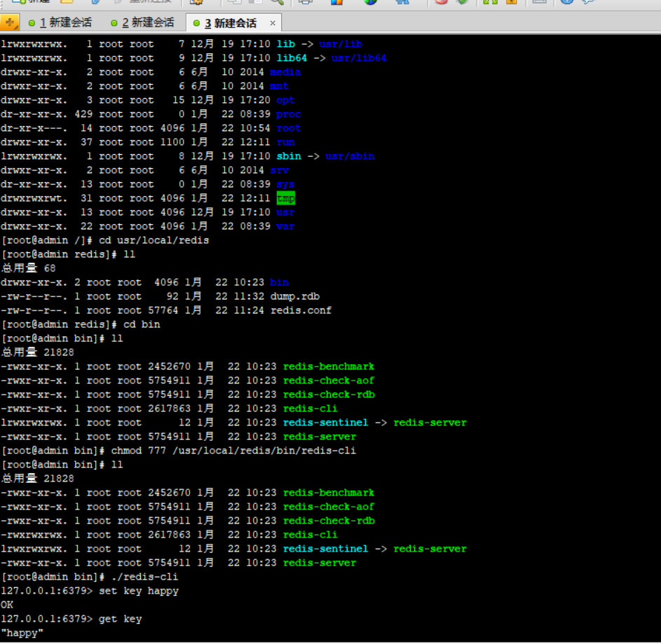
Task: Click the OK response line
Action: pyautogui.click(x=7, y=605)
